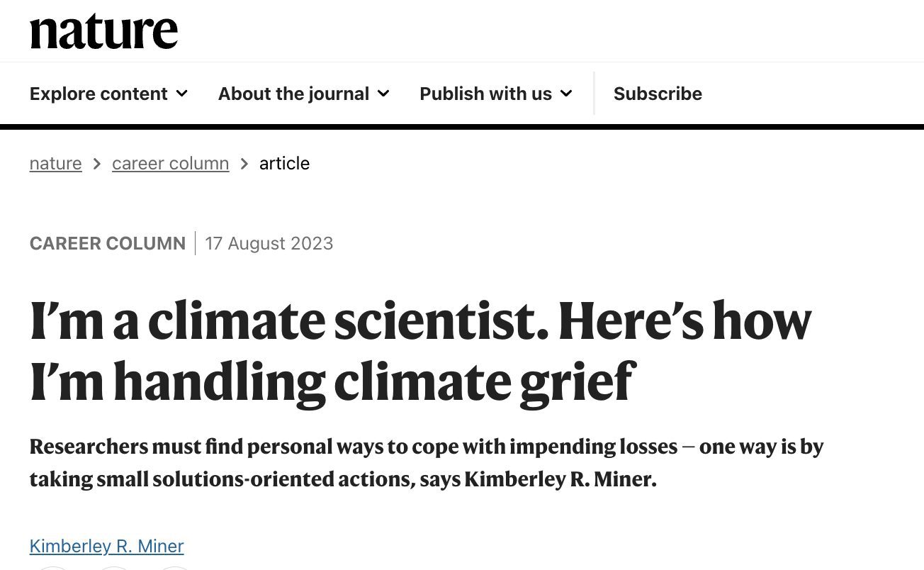Click the 17 August 2023 date

[269, 243]
